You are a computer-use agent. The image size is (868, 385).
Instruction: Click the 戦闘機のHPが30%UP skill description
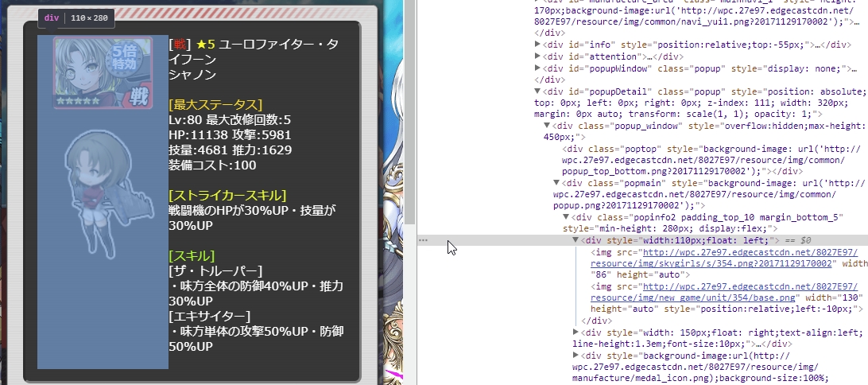252,218
